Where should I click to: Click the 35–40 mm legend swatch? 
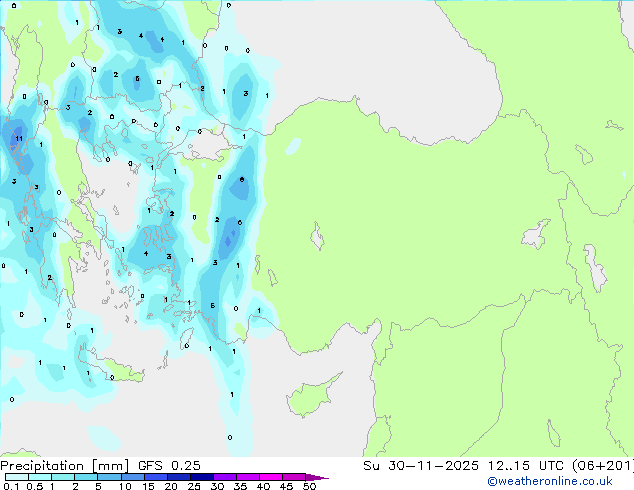point(248,477)
